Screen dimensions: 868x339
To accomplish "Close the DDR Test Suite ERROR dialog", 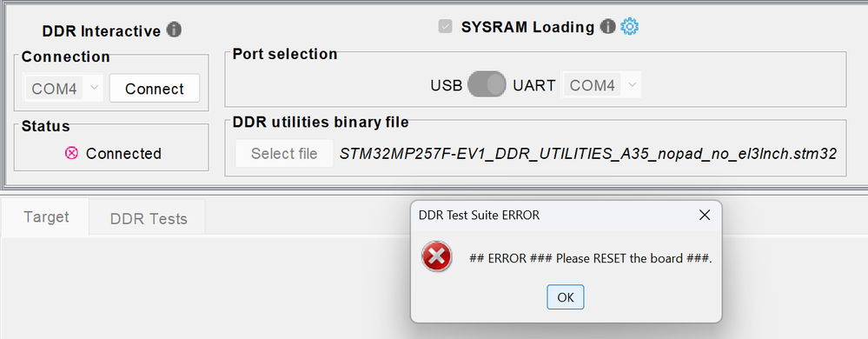I will coord(704,215).
